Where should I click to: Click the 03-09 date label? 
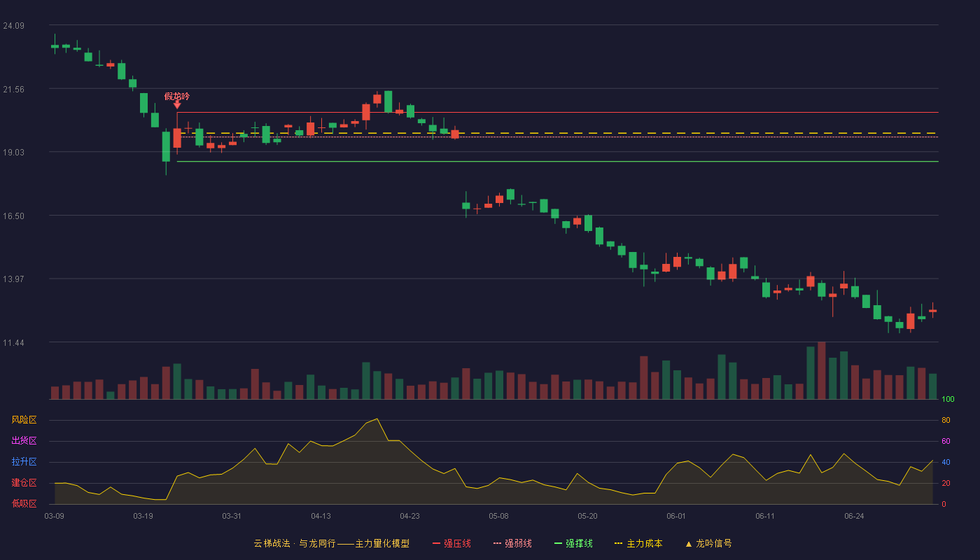(x=55, y=516)
